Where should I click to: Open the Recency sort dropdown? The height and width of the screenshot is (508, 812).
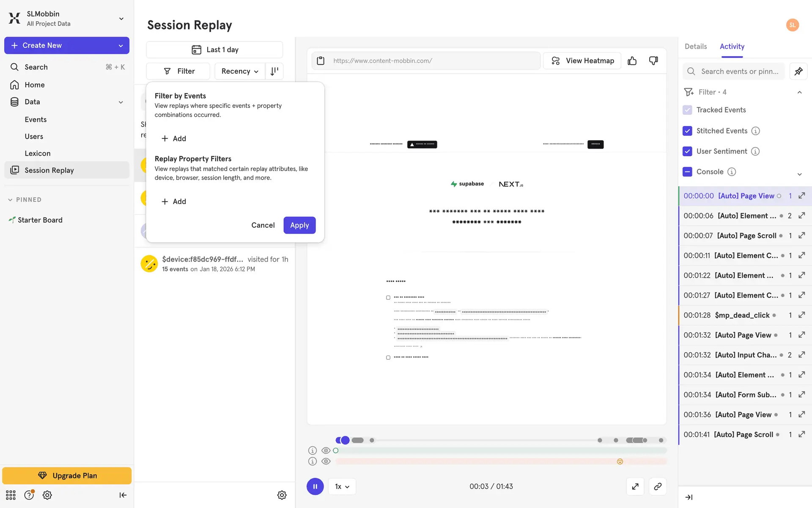(240, 71)
